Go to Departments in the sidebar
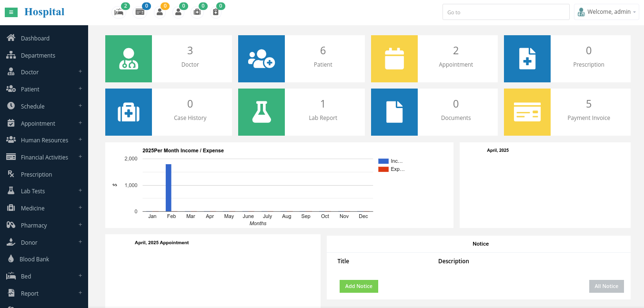This screenshot has height=308, width=644. (38, 55)
